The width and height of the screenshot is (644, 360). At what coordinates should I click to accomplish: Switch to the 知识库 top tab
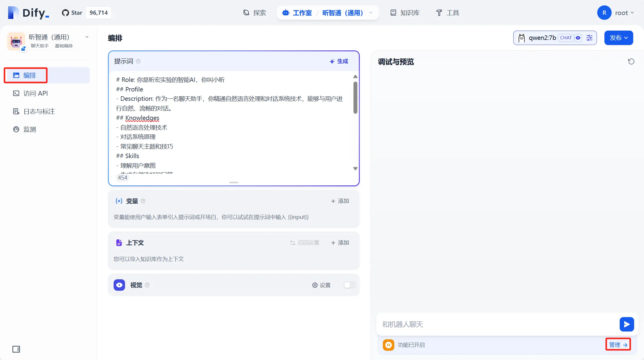coord(405,13)
